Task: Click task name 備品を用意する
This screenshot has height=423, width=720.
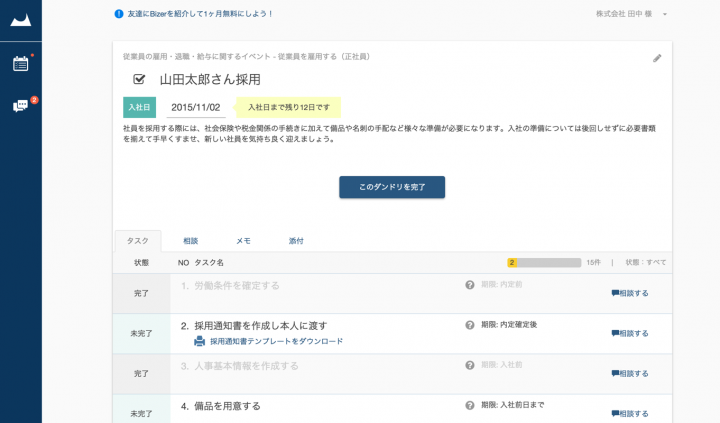Action: pos(227,406)
